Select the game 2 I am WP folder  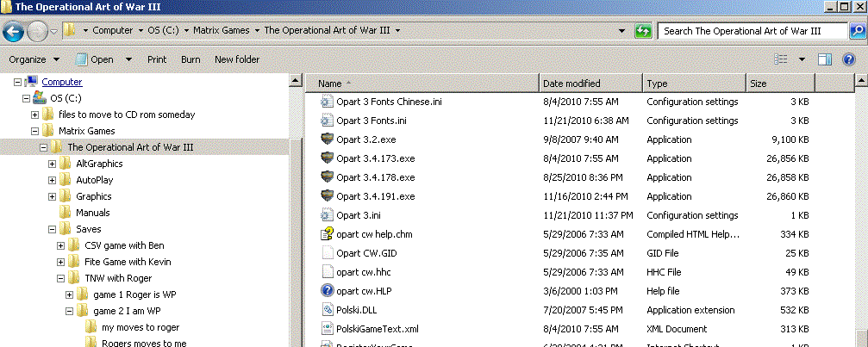(128, 311)
